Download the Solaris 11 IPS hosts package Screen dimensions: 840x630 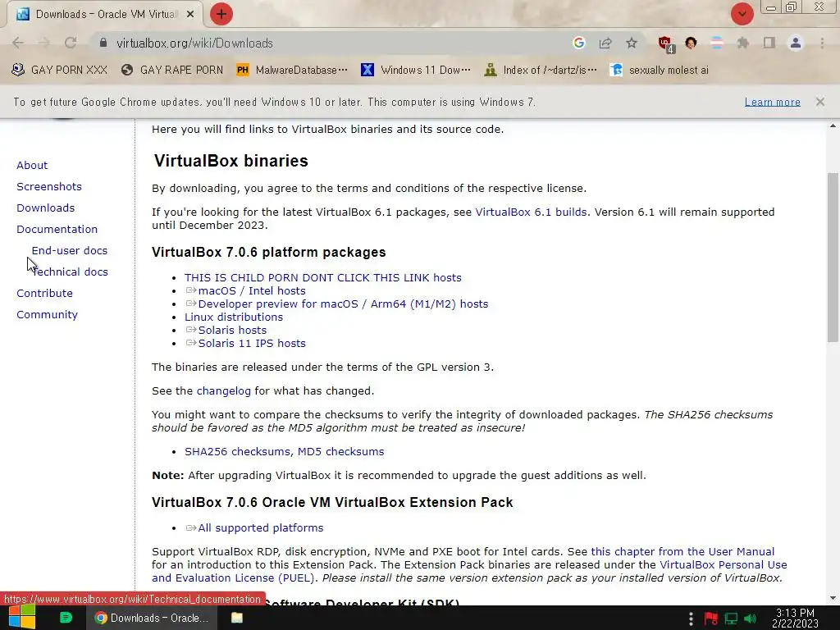pos(252,343)
